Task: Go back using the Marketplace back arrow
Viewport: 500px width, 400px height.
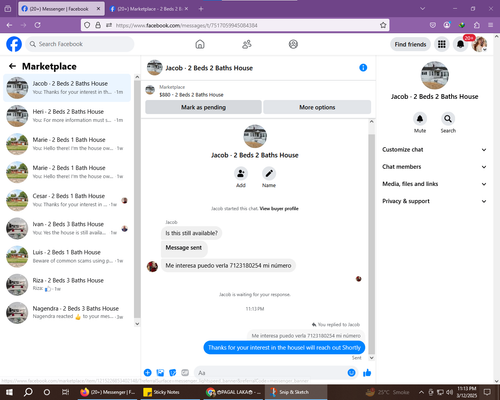Action: click(12, 66)
